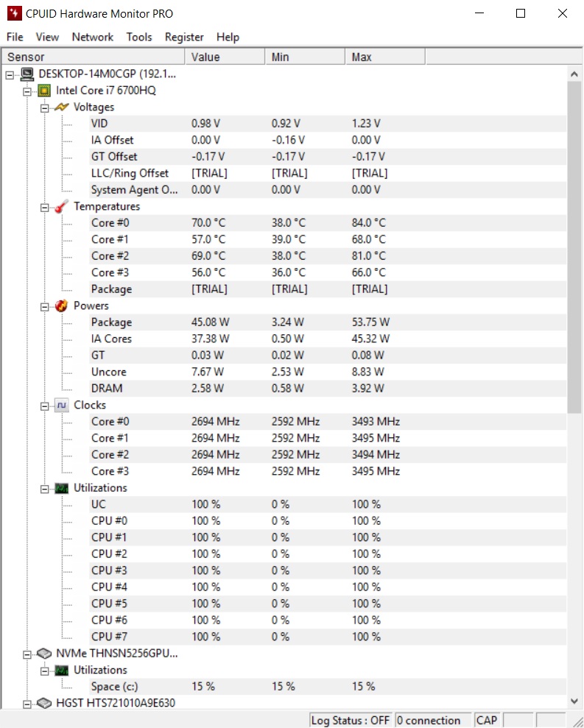
Task: Click the CPU Utilizations graph icon
Action: coord(61,488)
